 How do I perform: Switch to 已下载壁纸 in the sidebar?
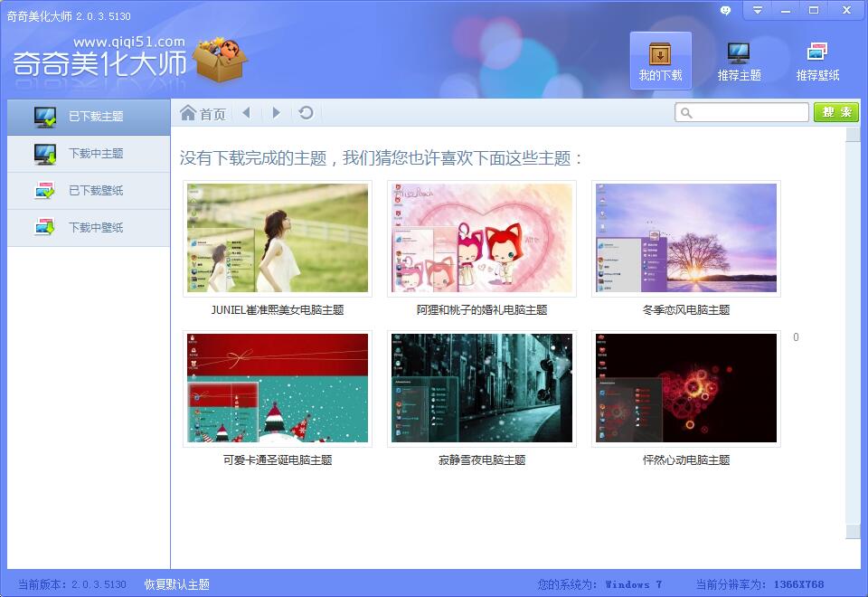click(89, 191)
